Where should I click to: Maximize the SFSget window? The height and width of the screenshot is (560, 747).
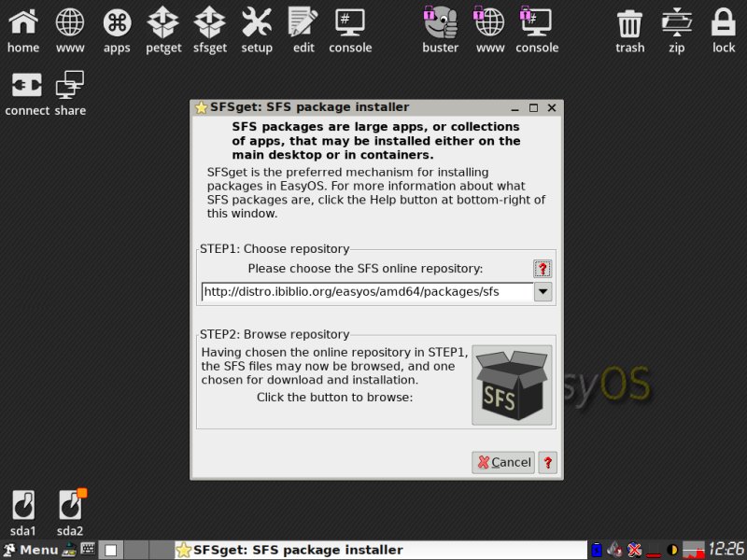pyautogui.click(x=533, y=108)
